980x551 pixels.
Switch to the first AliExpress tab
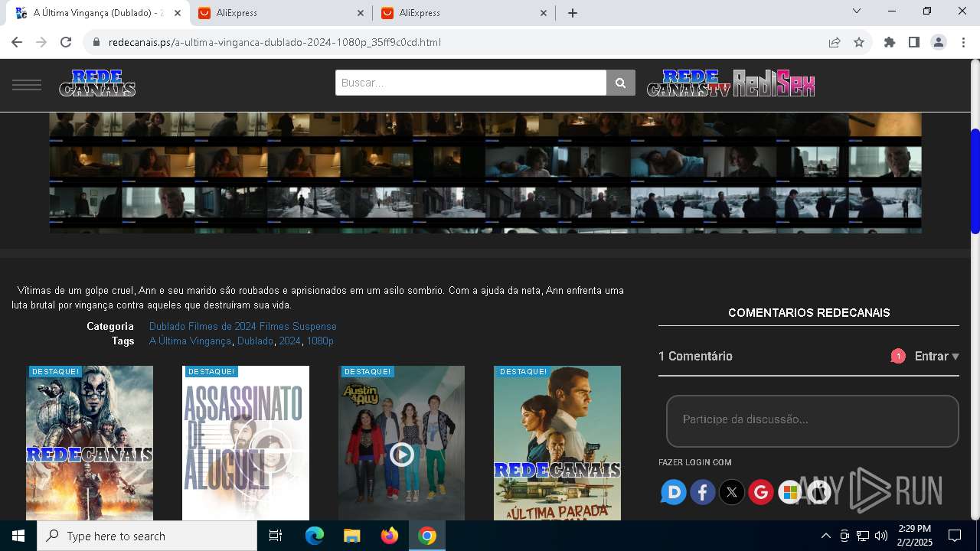282,13
